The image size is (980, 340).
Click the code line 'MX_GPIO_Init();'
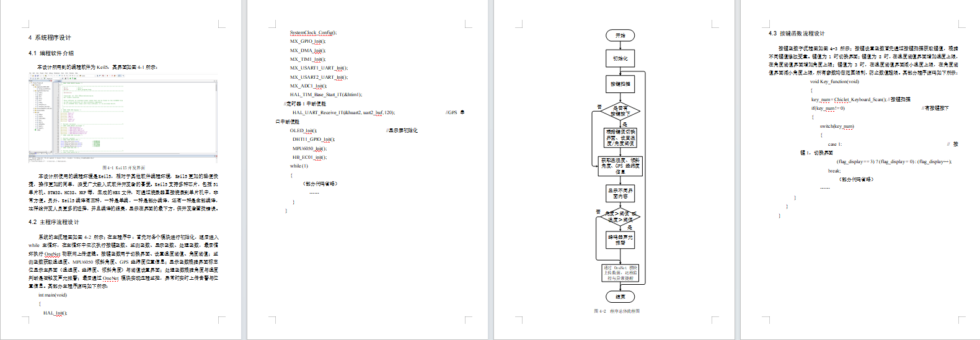coord(307,42)
